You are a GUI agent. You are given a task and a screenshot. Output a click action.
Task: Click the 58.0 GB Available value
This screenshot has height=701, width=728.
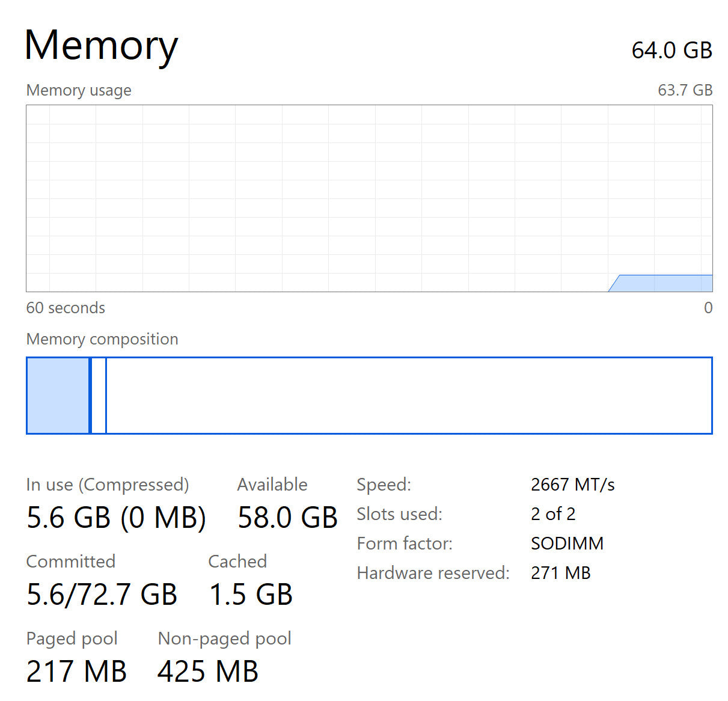click(287, 517)
